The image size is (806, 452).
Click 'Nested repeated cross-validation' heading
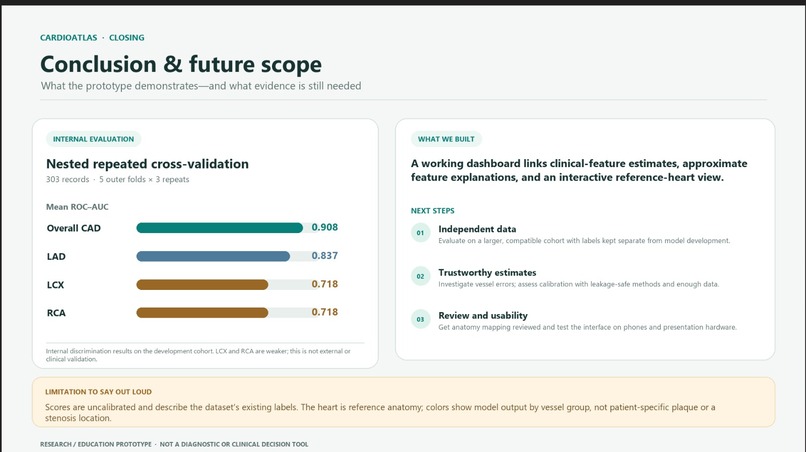coord(148,164)
